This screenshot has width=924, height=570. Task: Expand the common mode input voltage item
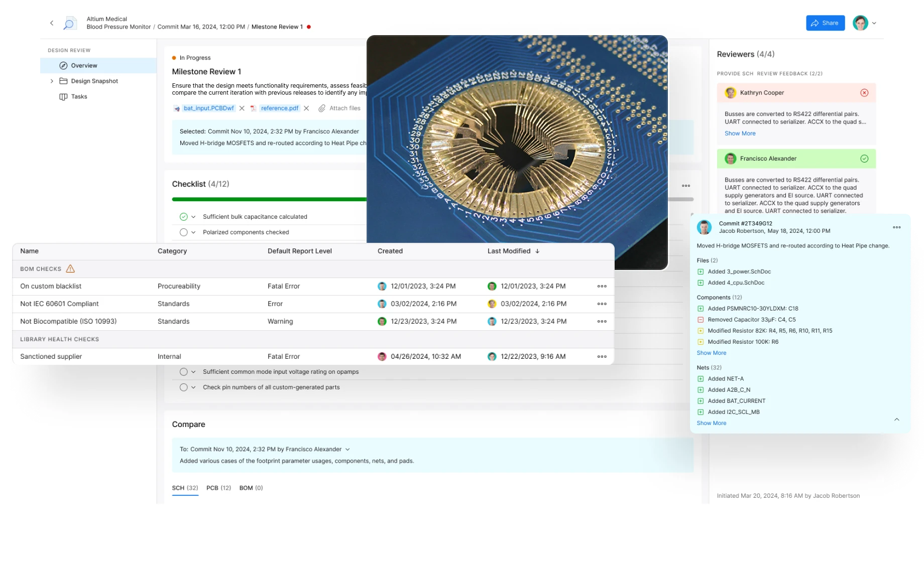pyautogui.click(x=193, y=372)
